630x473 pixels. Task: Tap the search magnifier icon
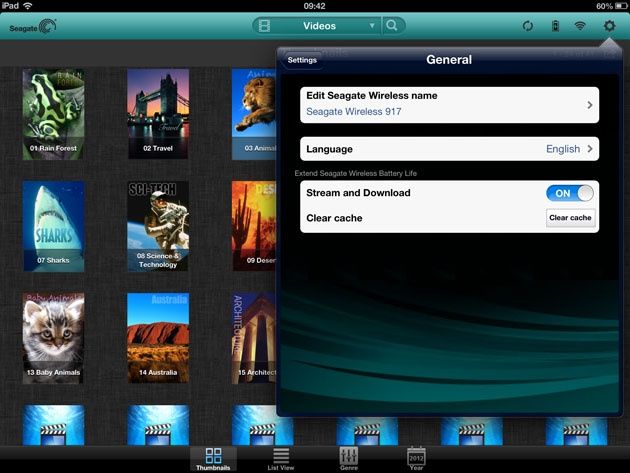(x=392, y=26)
